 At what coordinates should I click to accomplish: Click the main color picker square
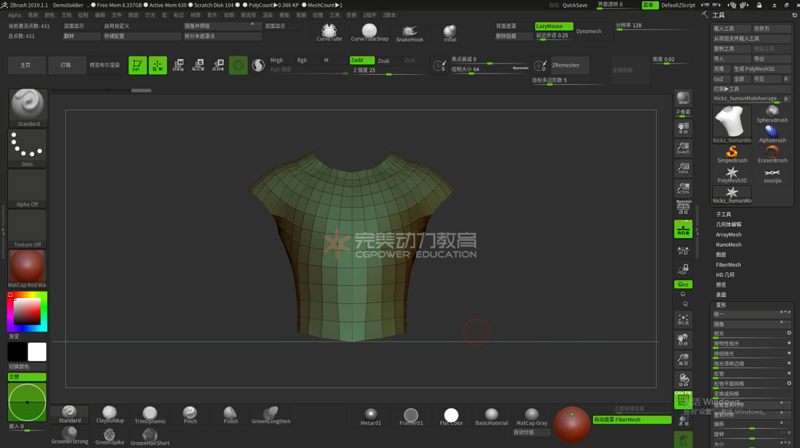tap(26, 314)
